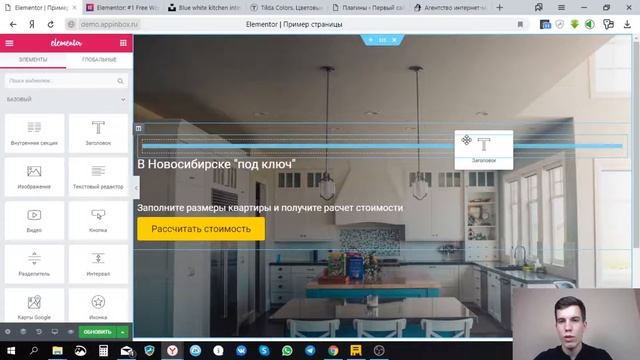Open a new browser tab
The image size is (640, 360).
500,7
